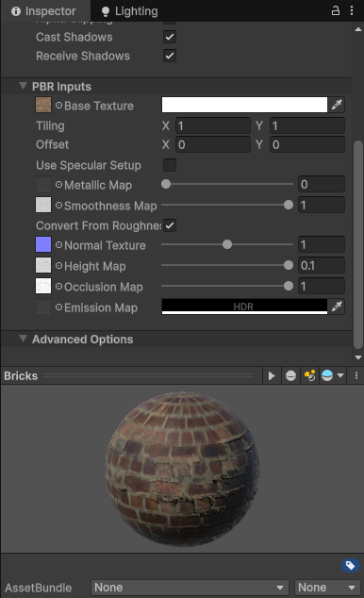Click the white Base Texture color swatch
Viewport: 364px width, 598px height.
tap(244, 105)
